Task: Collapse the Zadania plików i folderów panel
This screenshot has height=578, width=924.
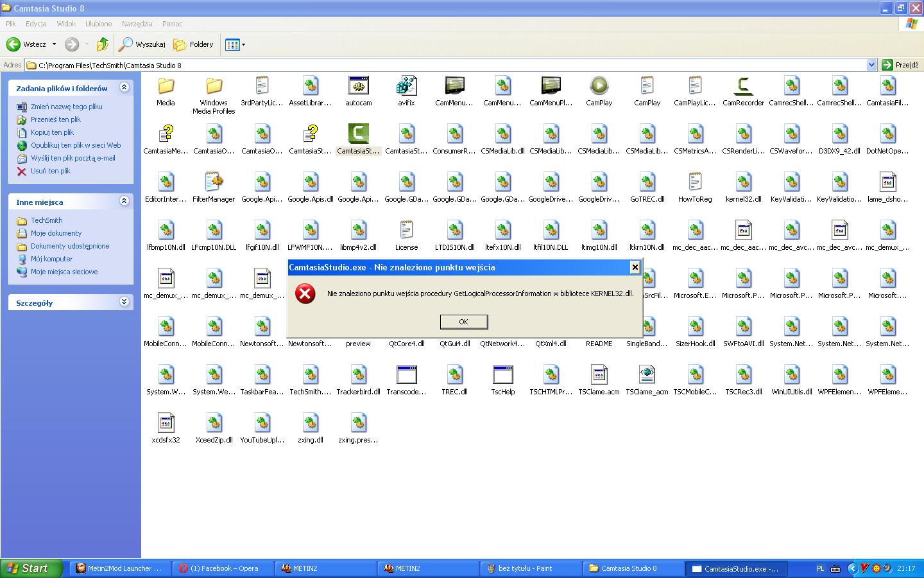Action: 124,87
